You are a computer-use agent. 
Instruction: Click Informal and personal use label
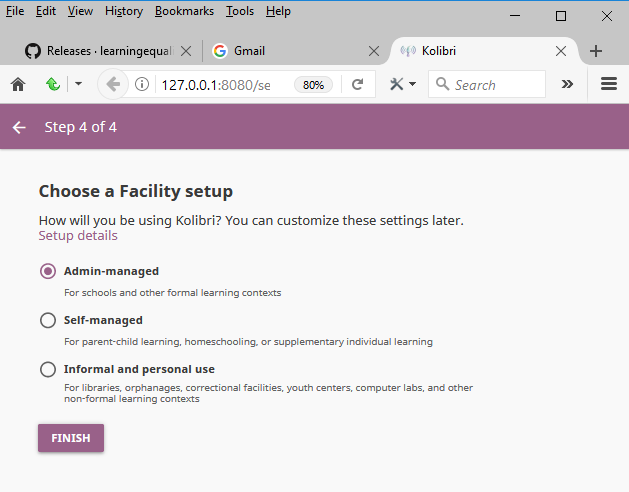[139, 369]
